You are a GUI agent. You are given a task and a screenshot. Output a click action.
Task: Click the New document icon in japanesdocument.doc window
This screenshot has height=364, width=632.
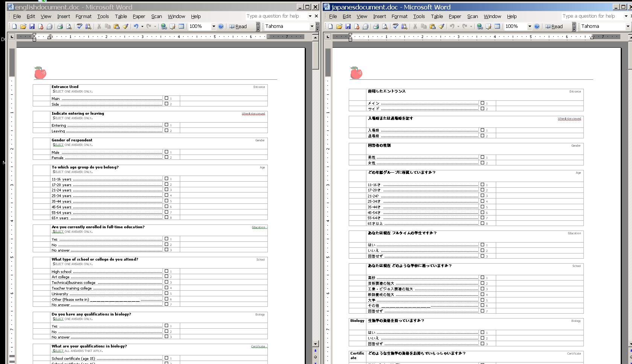(330, 26)
